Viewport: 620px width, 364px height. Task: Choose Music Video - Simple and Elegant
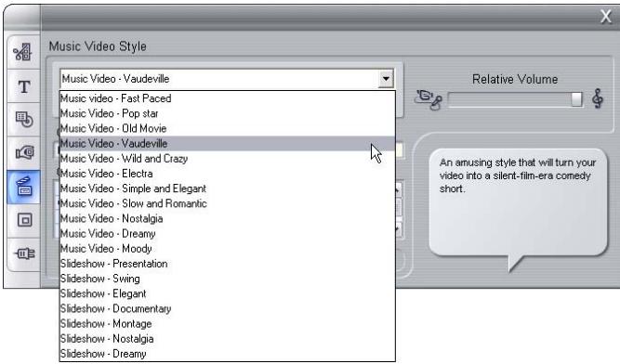point(228,188)
